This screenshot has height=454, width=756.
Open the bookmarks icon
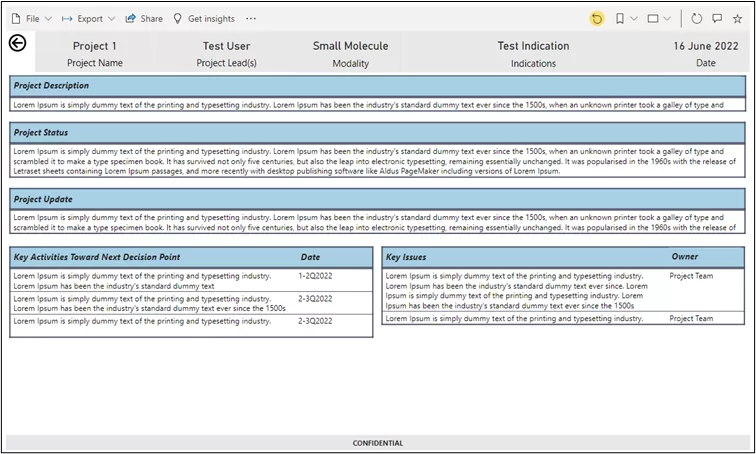click(x=621, y=18)
